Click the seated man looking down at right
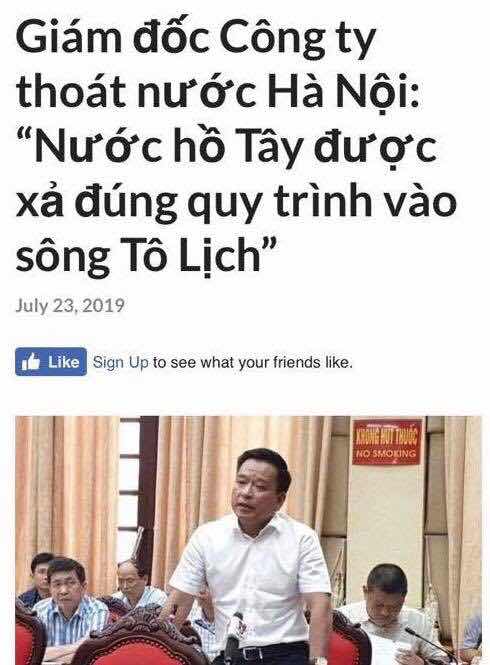 click(384, 606)
